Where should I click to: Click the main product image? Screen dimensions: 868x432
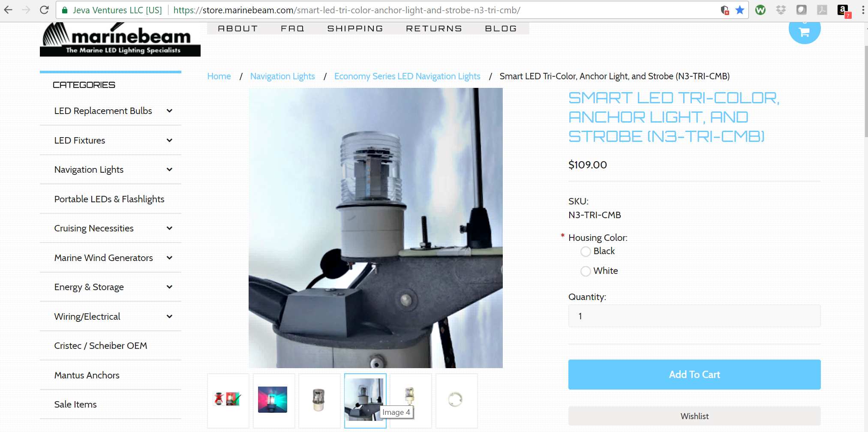click(375, 228)
